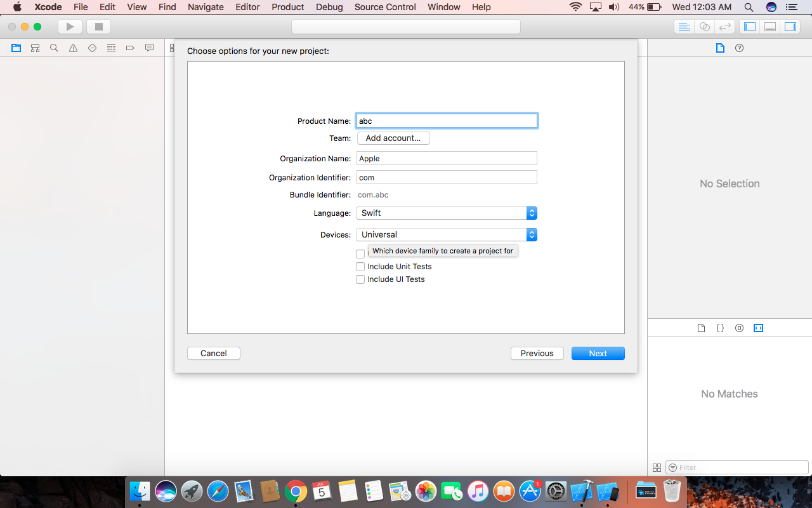Click the Run play button

[x=70, y=27]
